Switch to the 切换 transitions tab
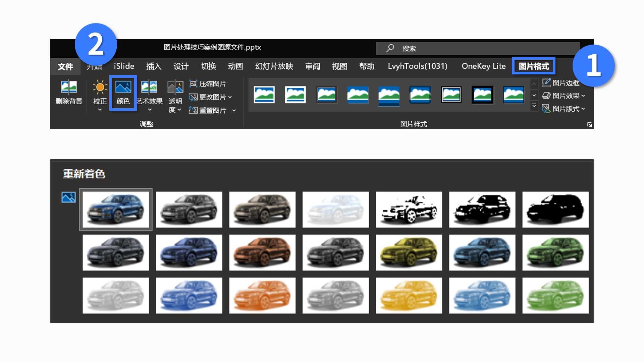Image resolution: width=644 pixels, height=362 pixels. [208, 66]
